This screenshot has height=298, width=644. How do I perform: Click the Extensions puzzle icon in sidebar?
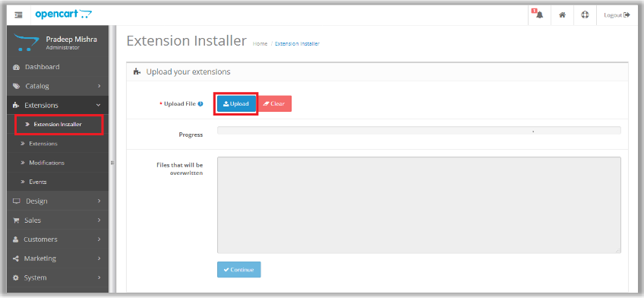click(16, 106)
